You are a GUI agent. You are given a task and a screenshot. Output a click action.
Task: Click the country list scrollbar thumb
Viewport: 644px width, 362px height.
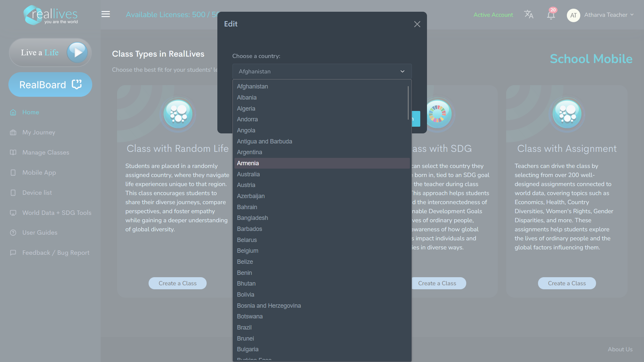tap(408, 103)
